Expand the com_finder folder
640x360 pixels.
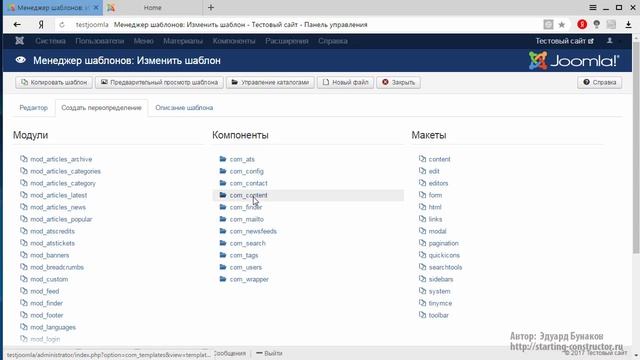coord(246,207)
